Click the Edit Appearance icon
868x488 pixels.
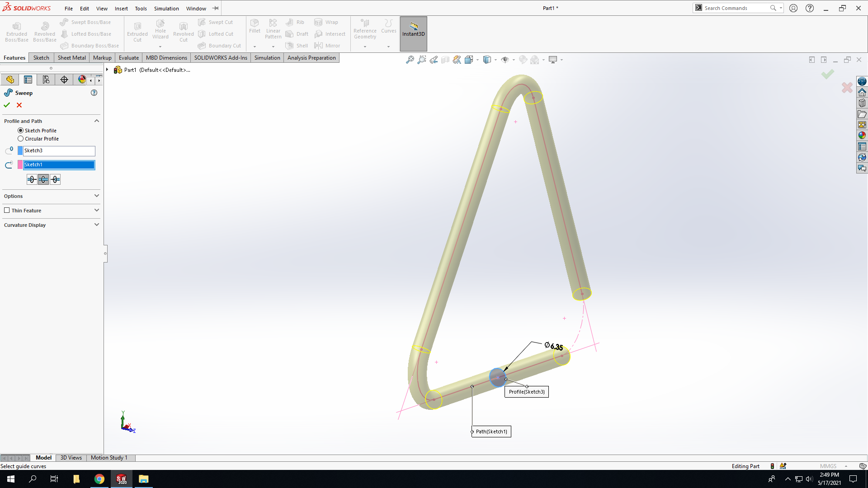point(523,60)
